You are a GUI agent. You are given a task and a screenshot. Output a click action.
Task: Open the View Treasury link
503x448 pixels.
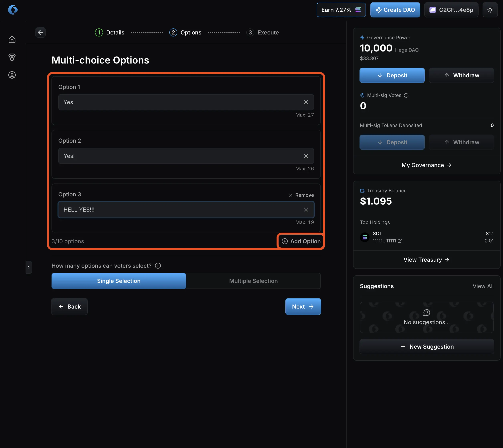pyautogui.click(x=426, y=260)
